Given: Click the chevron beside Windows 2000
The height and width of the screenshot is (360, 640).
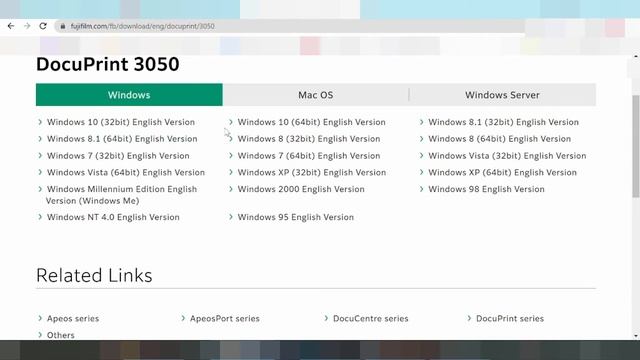Looking at the screenshot, I should click(231, 189).
